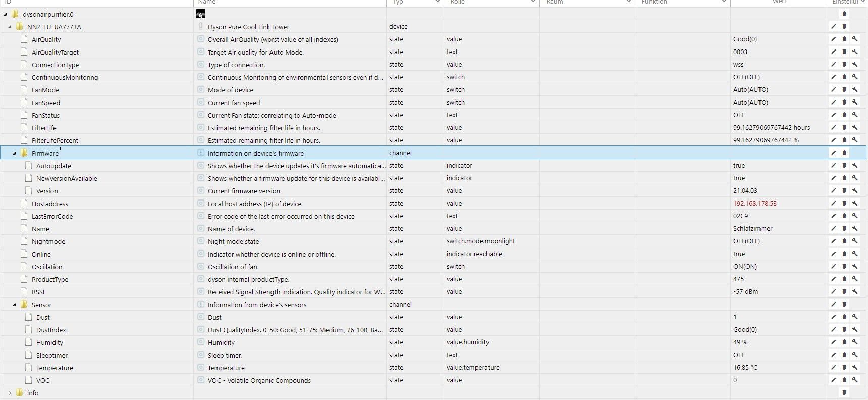Delete the Sensor channel via trash icon
This screenshot has width=868, height=400.
coord(844,305)
